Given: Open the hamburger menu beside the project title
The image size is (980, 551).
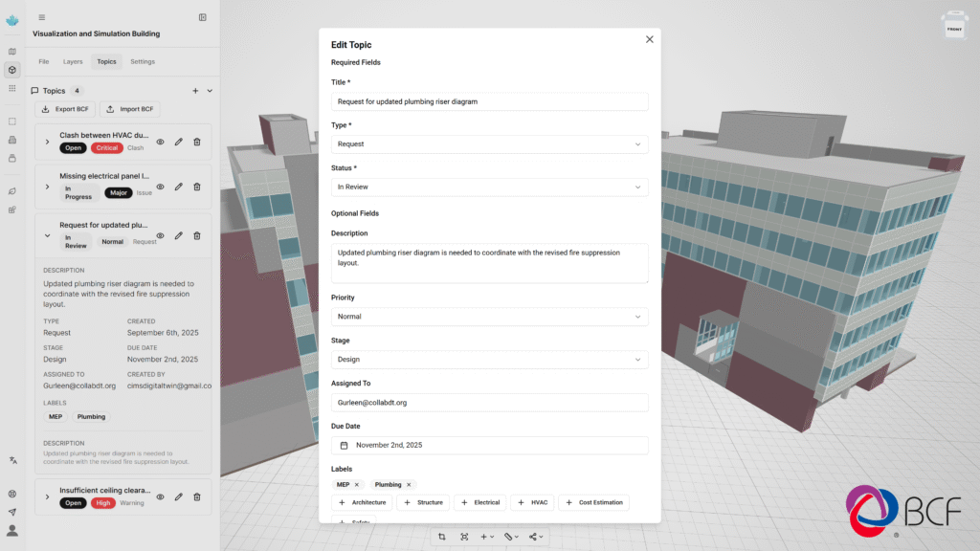Looking at the screenshot, I should coord(41,16).
